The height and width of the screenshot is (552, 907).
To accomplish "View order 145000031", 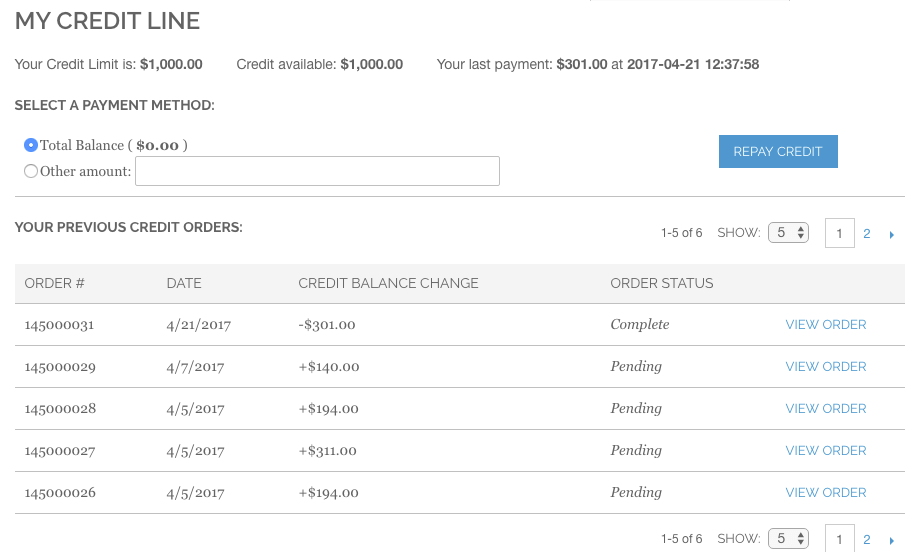I will pos(825,325).
